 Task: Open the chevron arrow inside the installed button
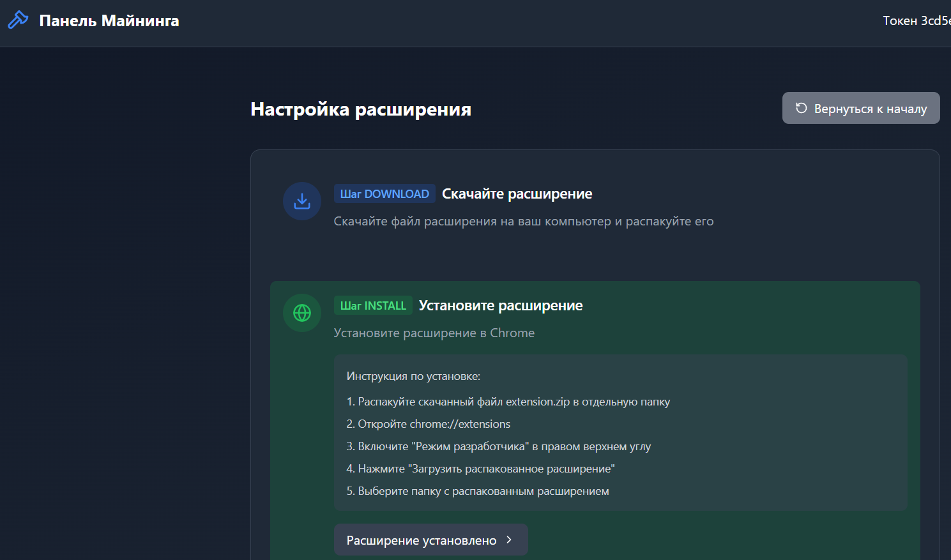pos(508,540)
